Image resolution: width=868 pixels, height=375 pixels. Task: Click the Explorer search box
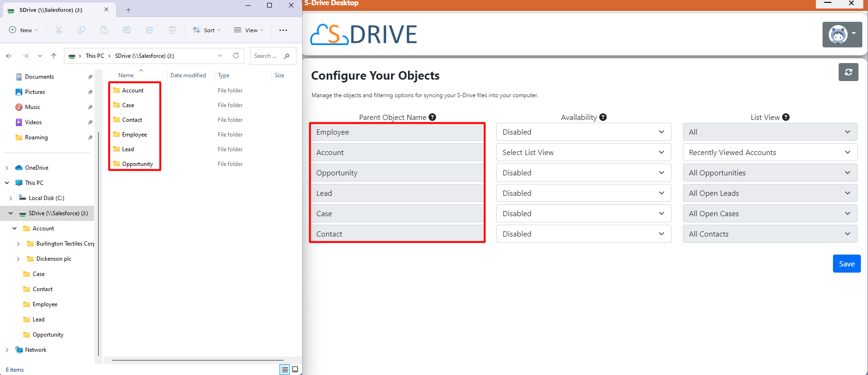[268, 56]
